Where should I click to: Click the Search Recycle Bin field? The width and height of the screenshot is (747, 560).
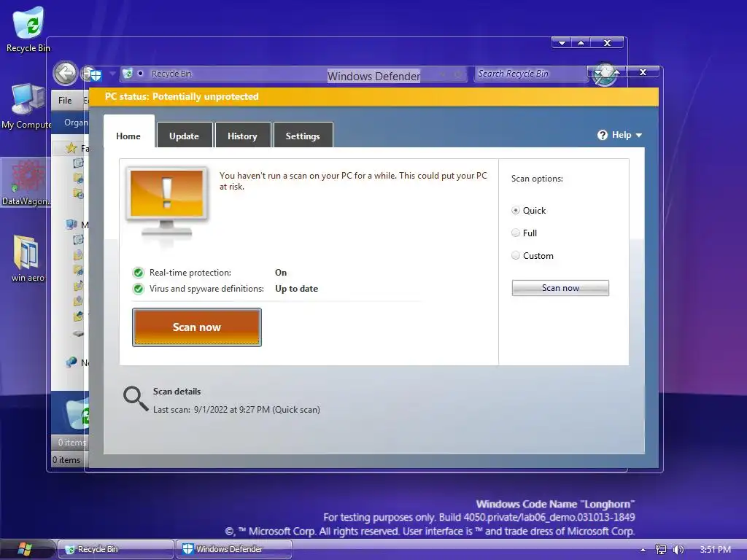[x=531, y=74]
